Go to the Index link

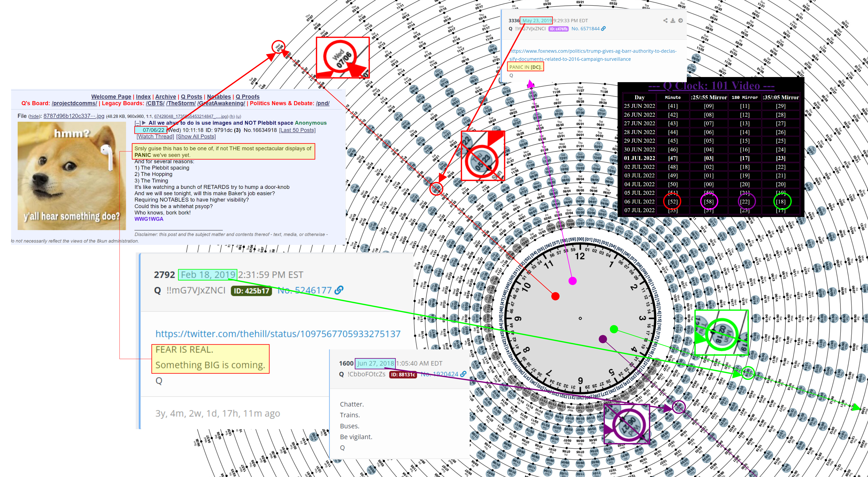(143, 97)
